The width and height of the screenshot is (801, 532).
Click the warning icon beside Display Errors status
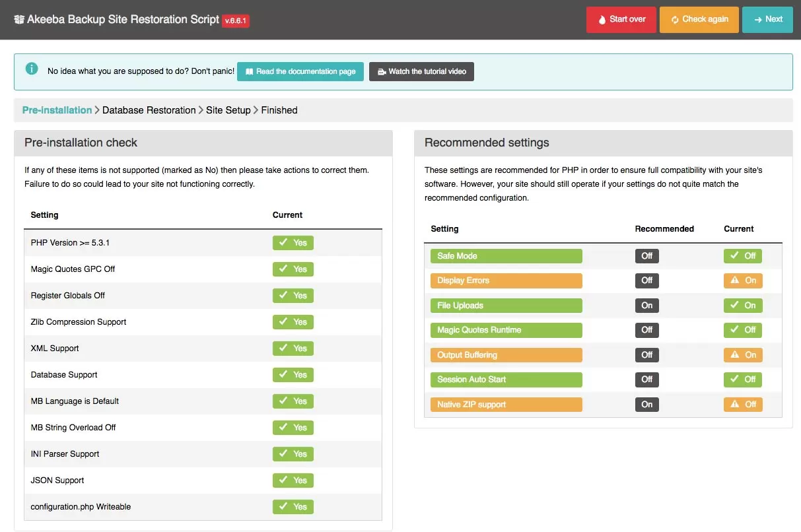click(x=734, y=281)
